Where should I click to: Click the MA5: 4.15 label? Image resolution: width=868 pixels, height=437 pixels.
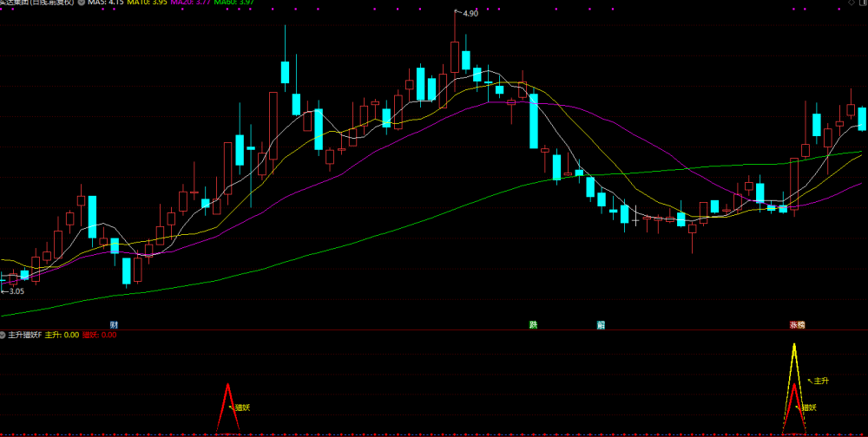[x=105, y=3]
